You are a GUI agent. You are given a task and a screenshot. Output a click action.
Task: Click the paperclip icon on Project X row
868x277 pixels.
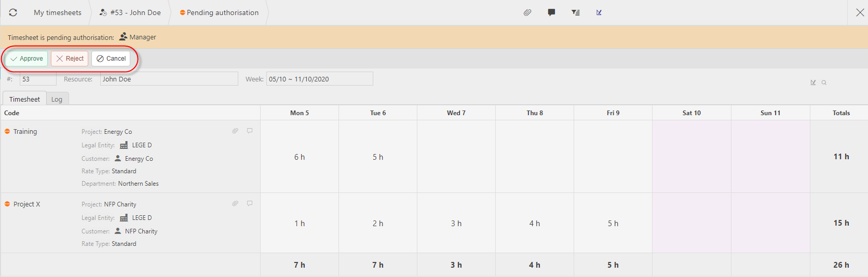(x=235, y=203)
